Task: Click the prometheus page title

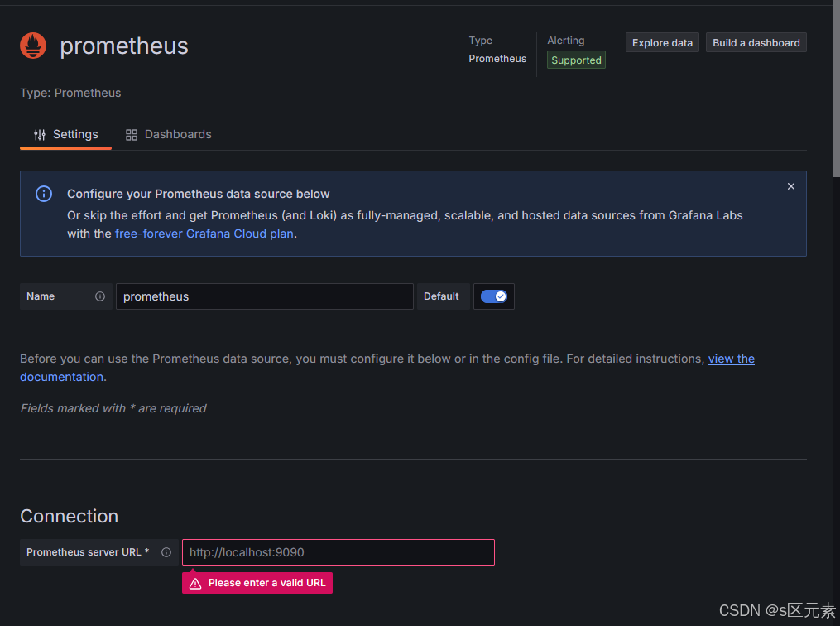Action: coord(124,46)
